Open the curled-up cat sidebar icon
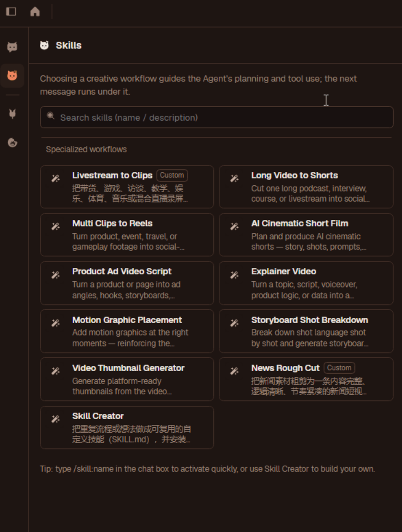The width and height of the screenshot is (402, 532). coord(12,143)
